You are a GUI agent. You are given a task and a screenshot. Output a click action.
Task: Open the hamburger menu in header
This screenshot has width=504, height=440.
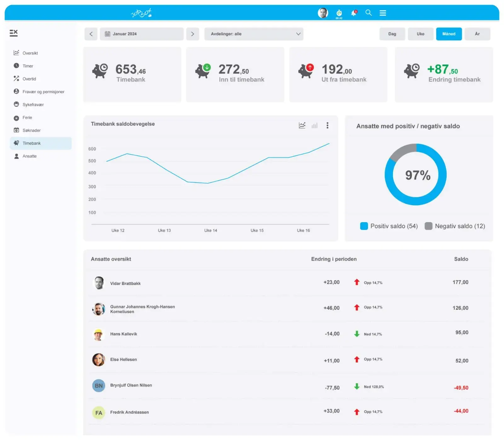pyautogui.click(x=383, y=13)
